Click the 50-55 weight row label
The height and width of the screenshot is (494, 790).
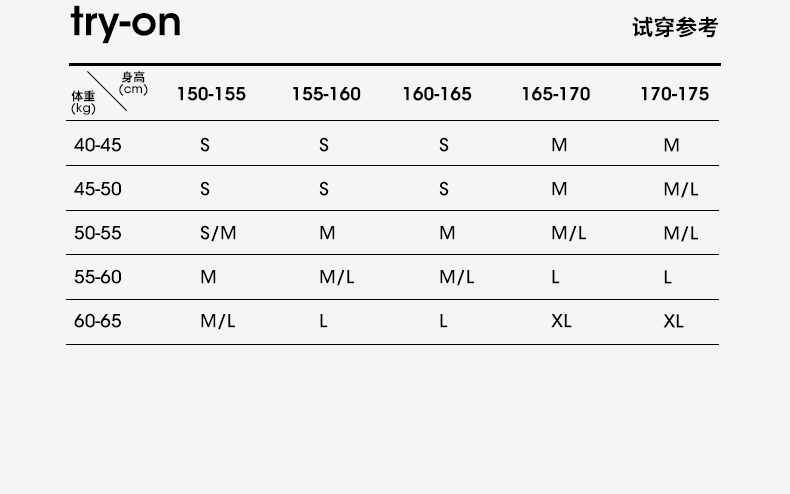97,233
